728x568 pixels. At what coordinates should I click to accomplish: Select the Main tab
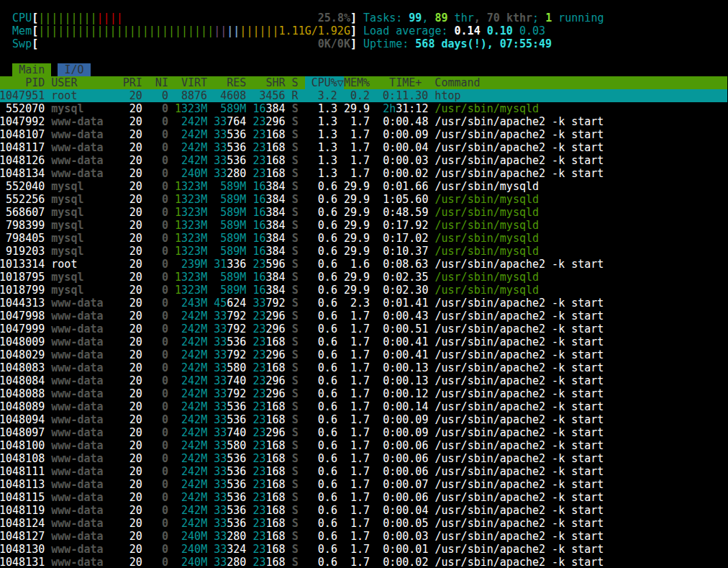pyautogui.click(x=30, y=70)
